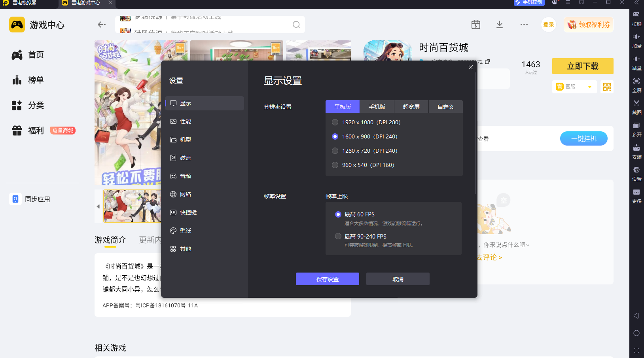The image size is (644, 358).
Task: Open 壁纸 wallpaper settings
Action: click(x=205, y=231)
